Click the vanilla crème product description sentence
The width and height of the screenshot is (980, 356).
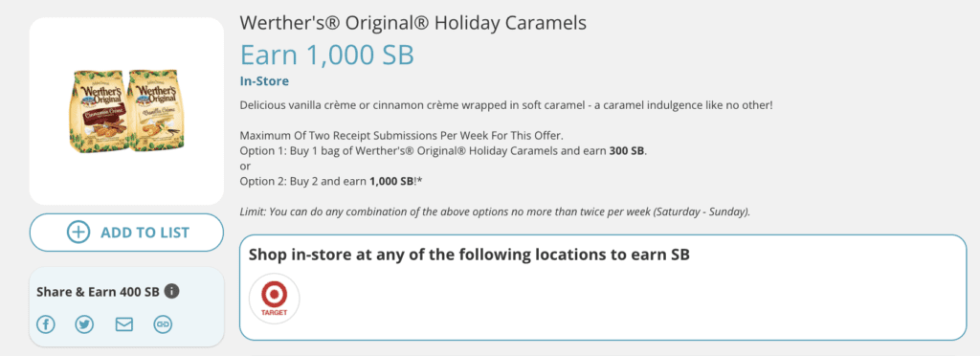tap(506, 105)
